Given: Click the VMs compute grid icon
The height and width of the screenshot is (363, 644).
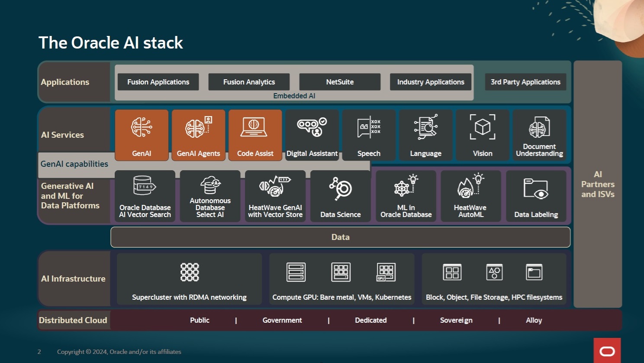Looking at the screenshot, I should [x=341, y=272].
